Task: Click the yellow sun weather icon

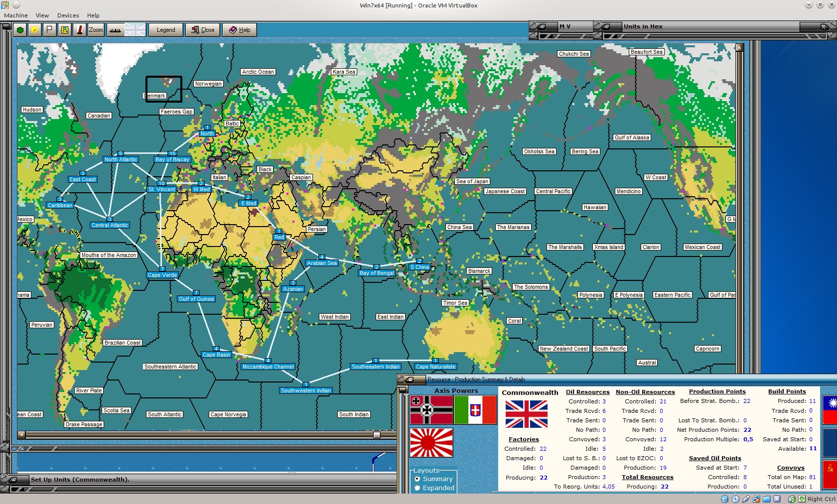Action: 34,30
